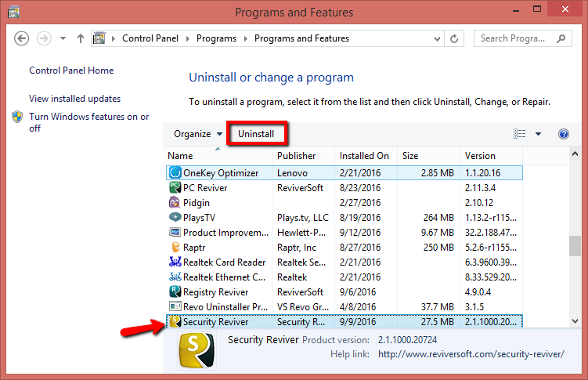Open the Organize dropdown menu

198,134
